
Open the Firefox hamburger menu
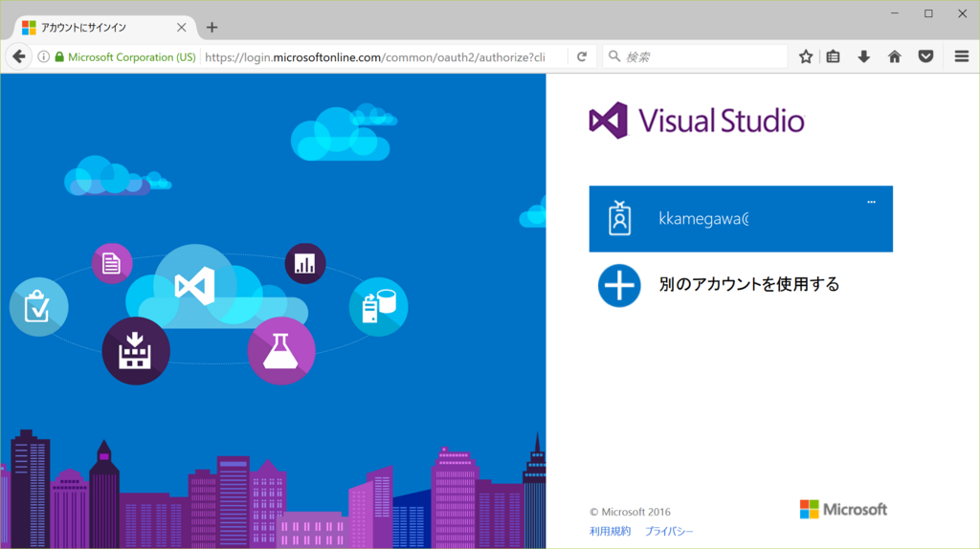[962, 56]
